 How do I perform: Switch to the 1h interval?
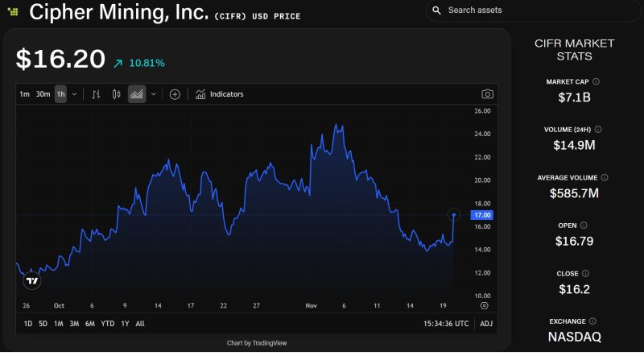(60, 94)
